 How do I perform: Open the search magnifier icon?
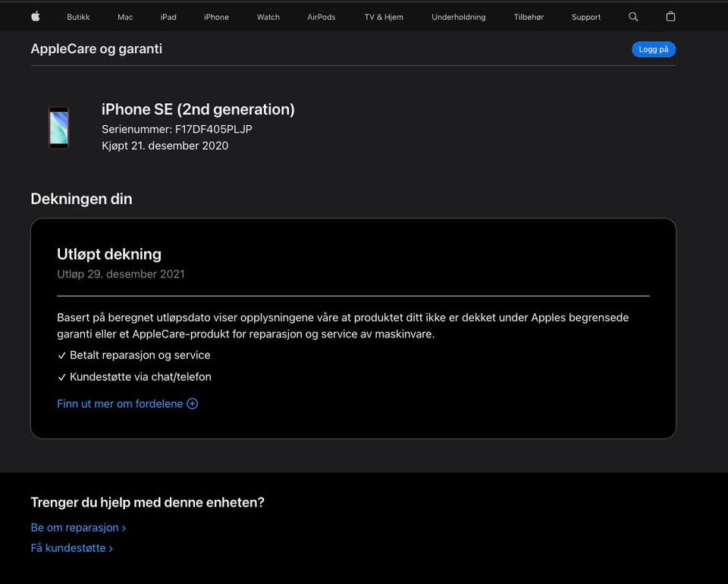pyautogui.click(x=632, y=17)
